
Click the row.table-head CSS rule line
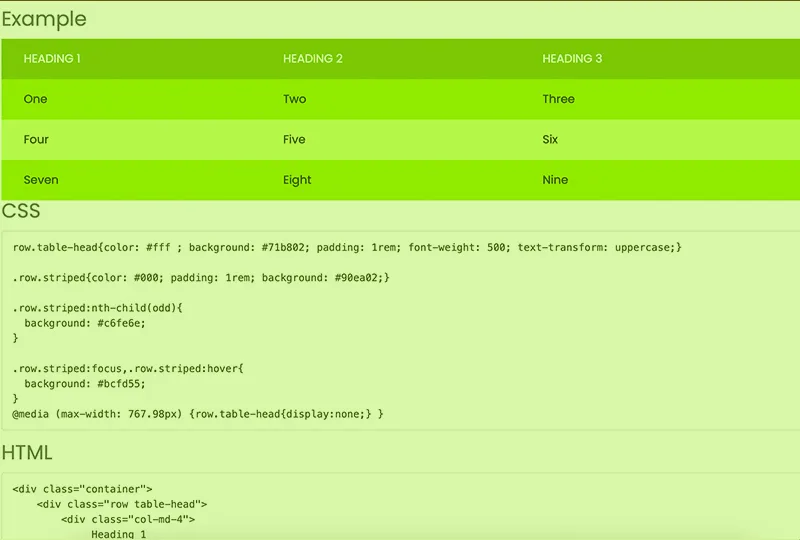click(x=347, y=248)
